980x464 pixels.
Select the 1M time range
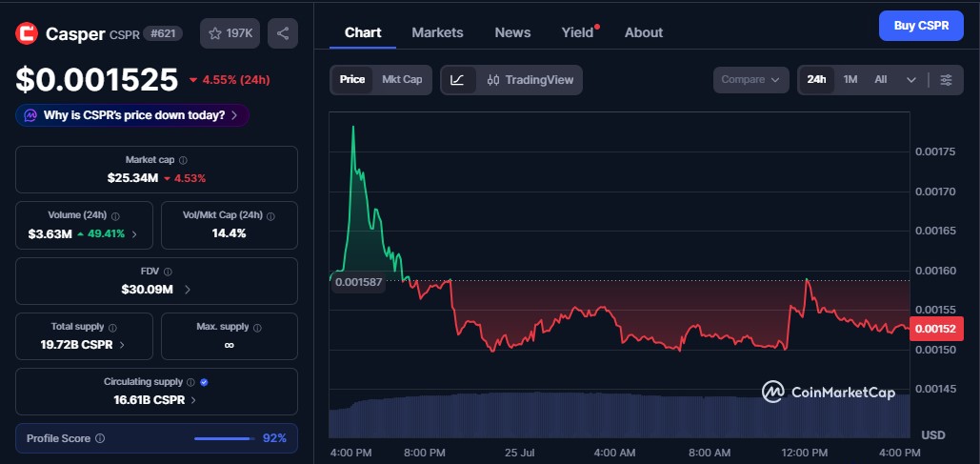[850, 80]
